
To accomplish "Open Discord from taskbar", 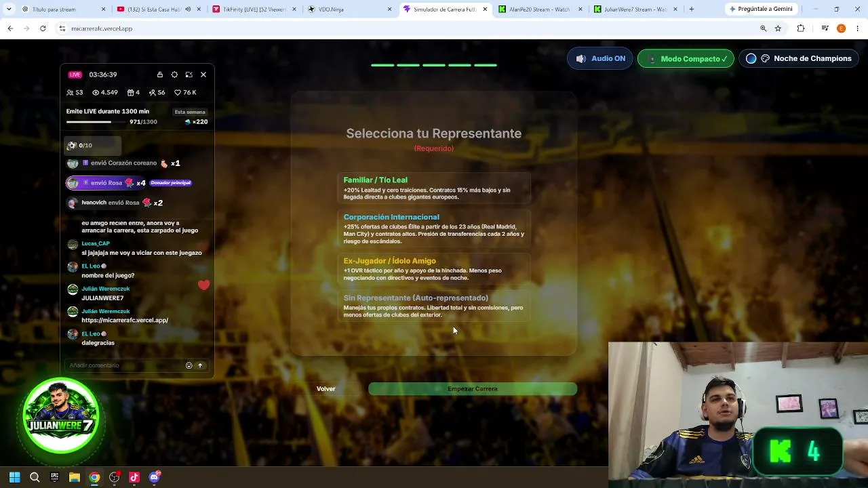I will tap(154, 477).
